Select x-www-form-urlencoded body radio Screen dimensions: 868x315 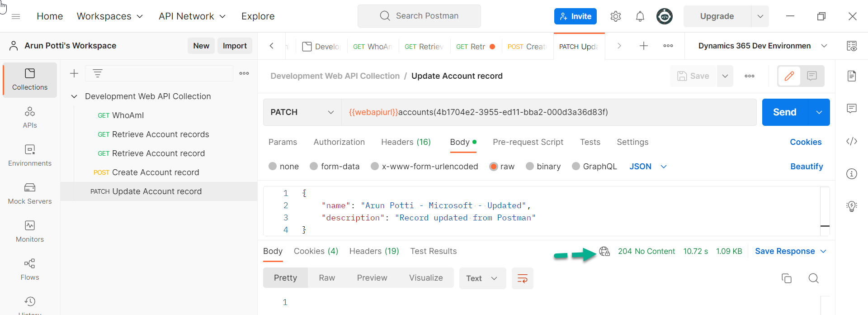pyautogui.click(x=375, y=166)
